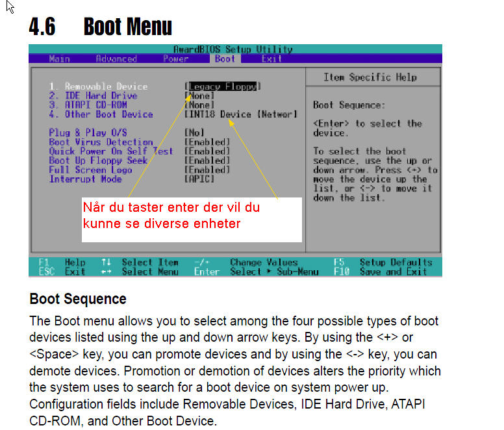
Task: Click the ESC Exit key hint
Action: point(62,272)
